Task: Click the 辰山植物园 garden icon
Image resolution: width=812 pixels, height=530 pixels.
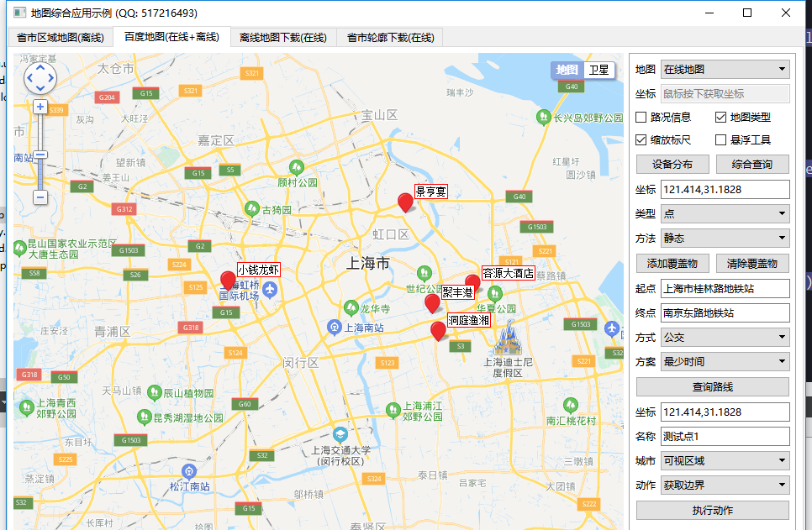Action: point(155,392)
